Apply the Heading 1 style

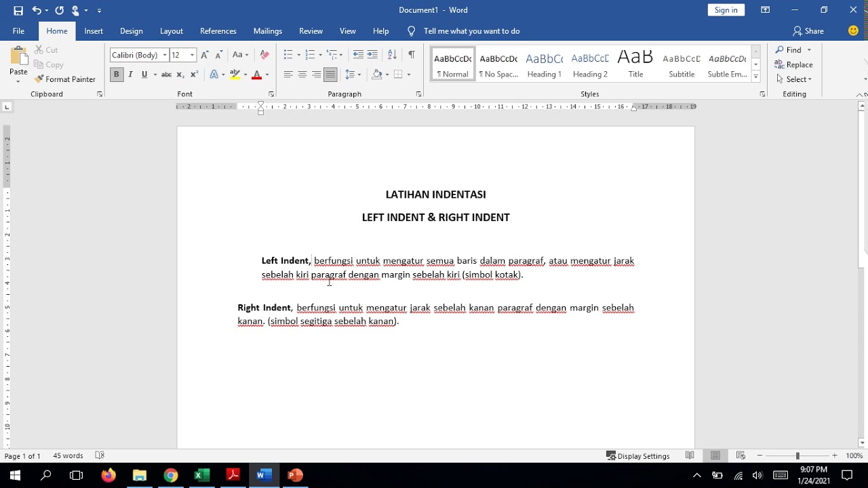tap(545, 64)
